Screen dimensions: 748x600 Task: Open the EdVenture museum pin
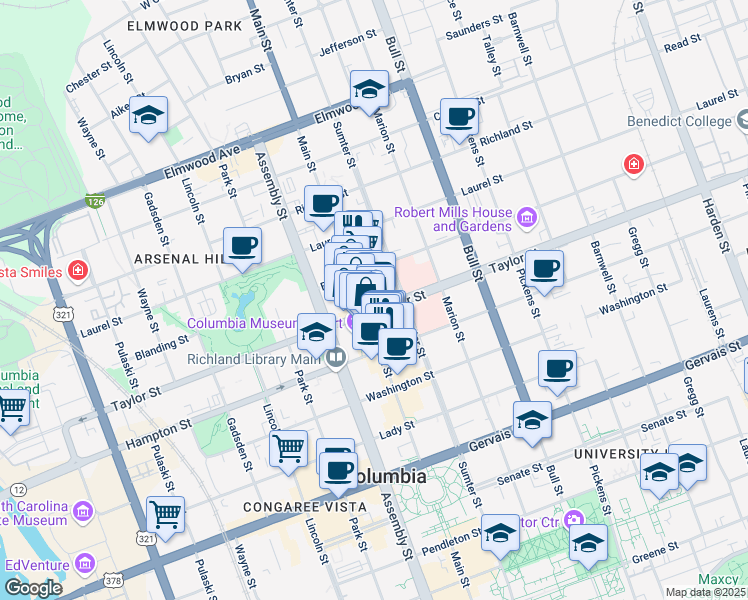click(85, 564)
